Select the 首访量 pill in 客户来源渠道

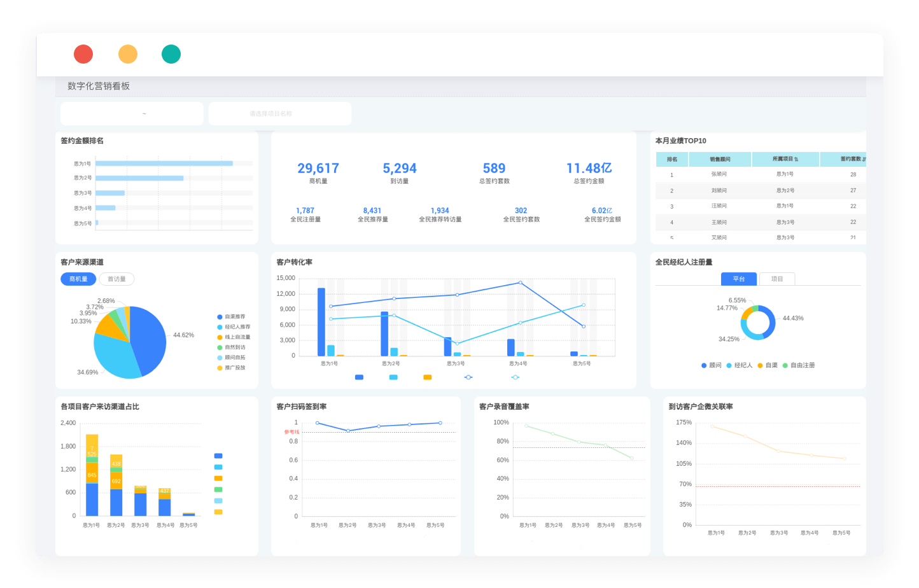click(116, 279)
